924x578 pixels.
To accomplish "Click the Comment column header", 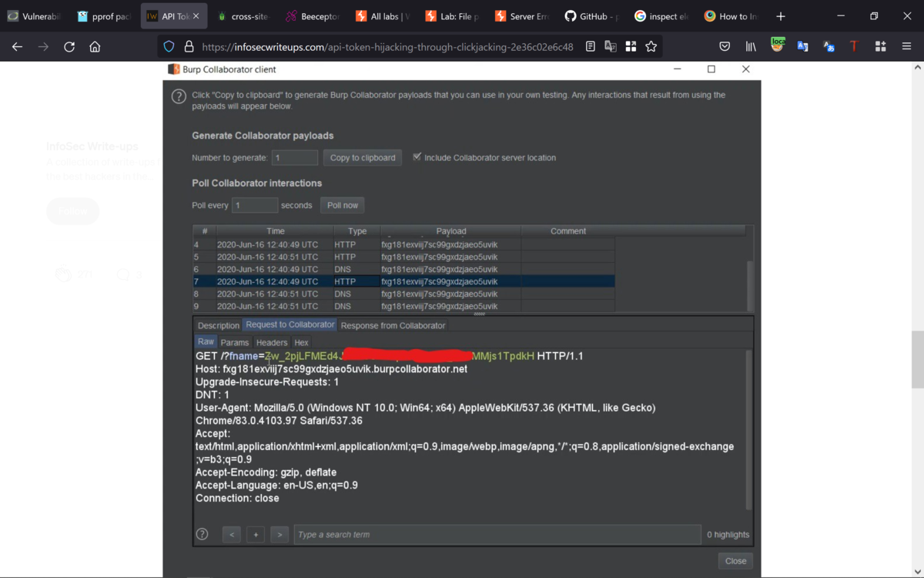I will pos(568,230).
